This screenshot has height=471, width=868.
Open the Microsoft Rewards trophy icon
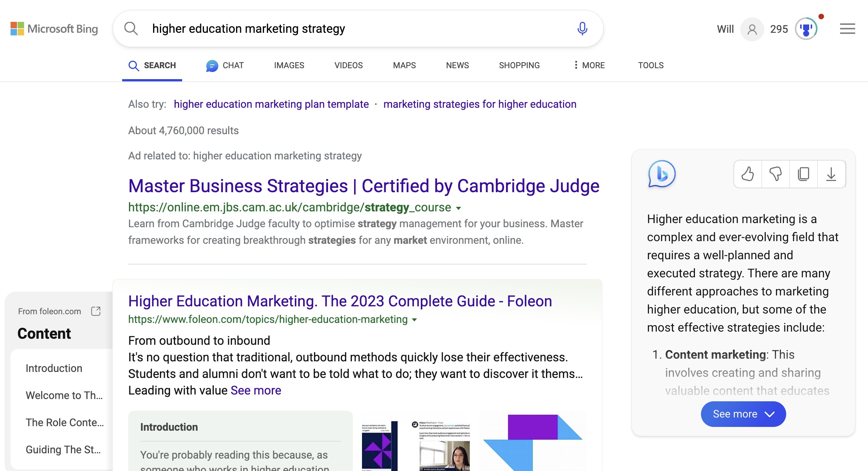point(806,29)
